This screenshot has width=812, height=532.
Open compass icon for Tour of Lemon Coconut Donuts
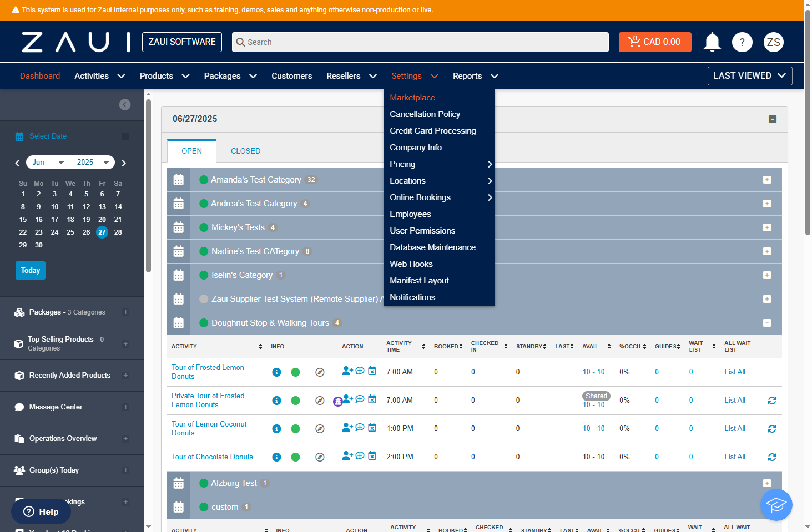coord(320,429)
